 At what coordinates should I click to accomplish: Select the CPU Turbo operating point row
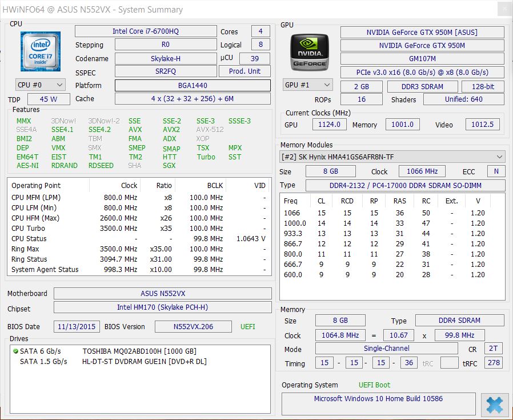(137, 228)
